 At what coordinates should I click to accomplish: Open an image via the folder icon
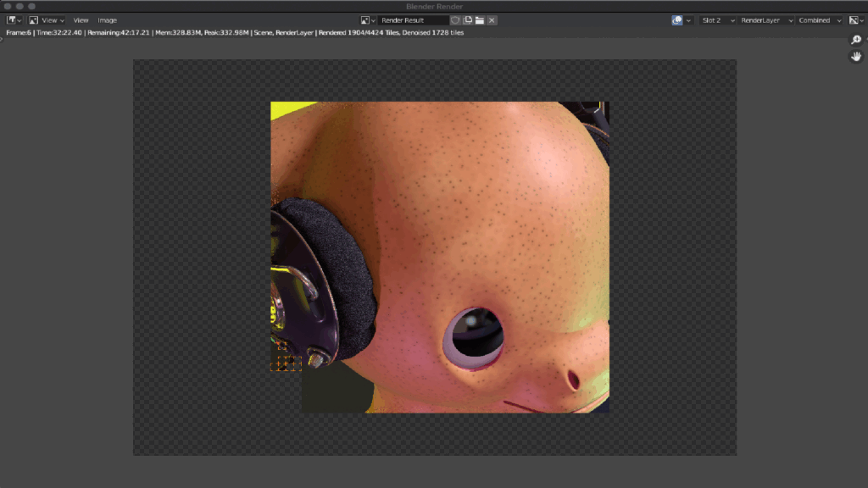481,20
